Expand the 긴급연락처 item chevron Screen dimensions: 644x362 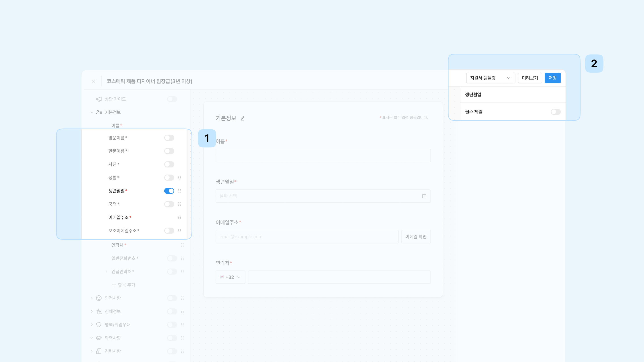(x=106, y=271)
